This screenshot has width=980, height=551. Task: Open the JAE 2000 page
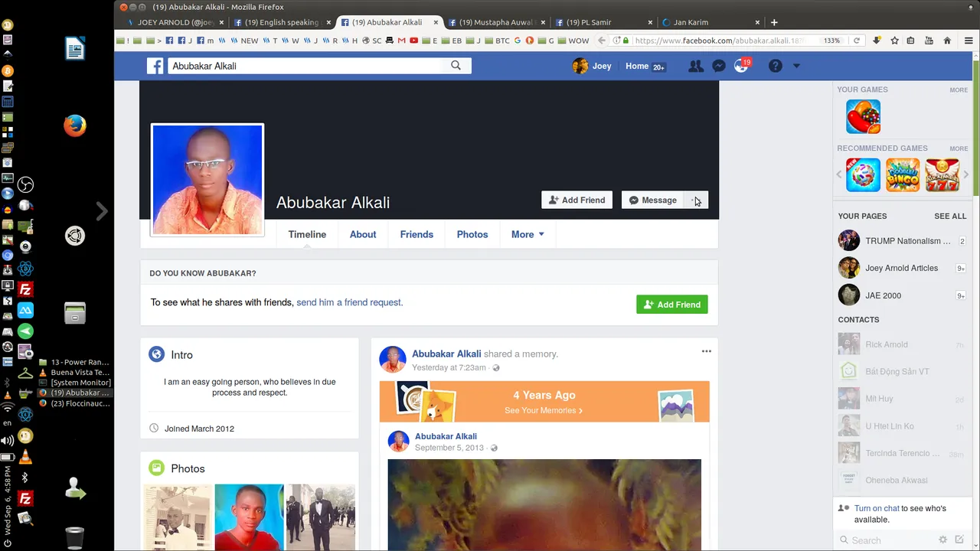(902, 295)
